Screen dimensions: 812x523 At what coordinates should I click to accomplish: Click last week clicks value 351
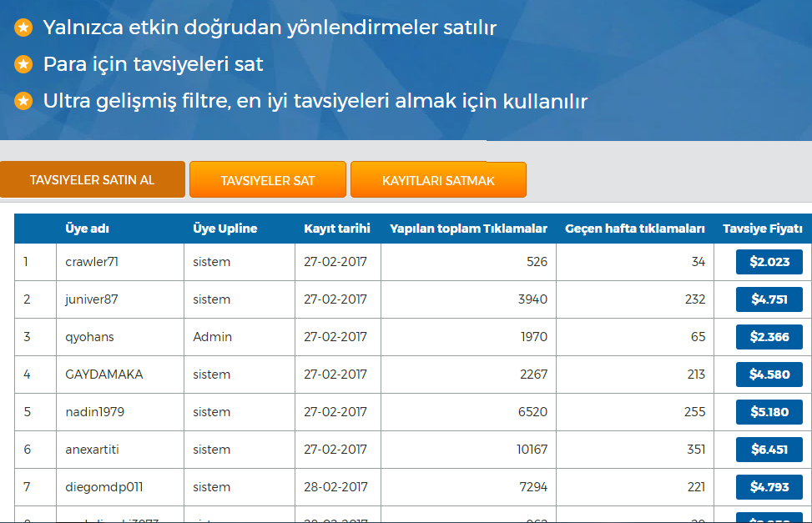697,450
